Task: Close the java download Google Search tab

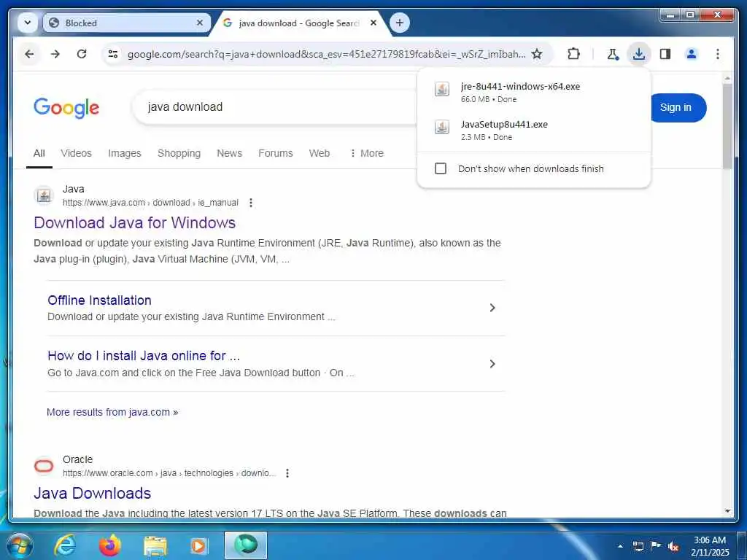Action: point(373,23)
